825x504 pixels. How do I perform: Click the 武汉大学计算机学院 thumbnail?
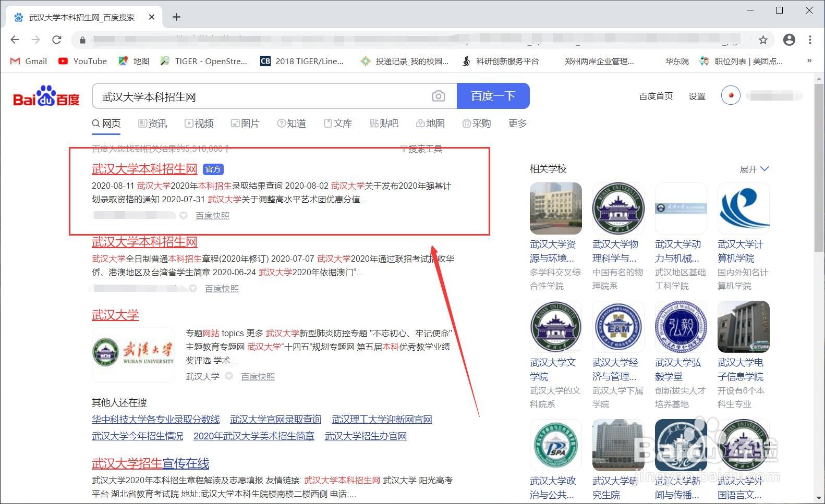tap(744, 208)
